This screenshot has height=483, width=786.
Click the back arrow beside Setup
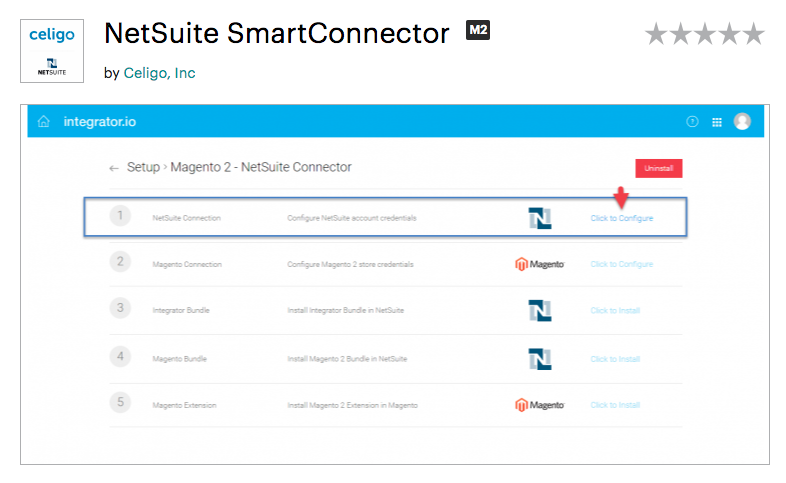coord(114,168)
